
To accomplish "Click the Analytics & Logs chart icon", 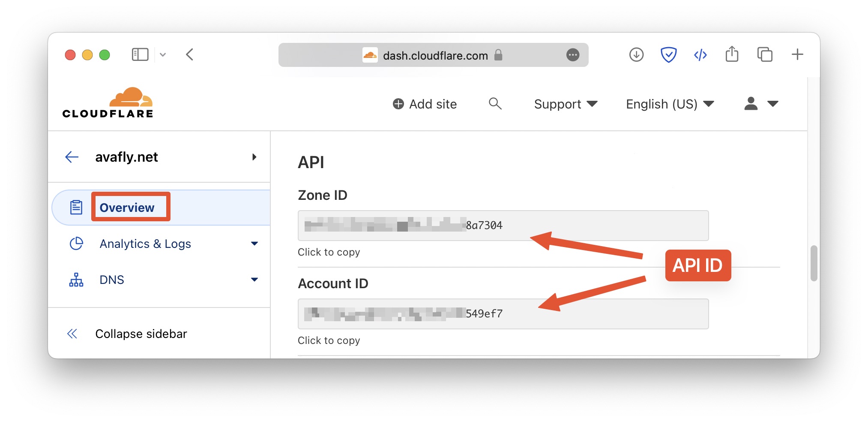I will point(76,244).
